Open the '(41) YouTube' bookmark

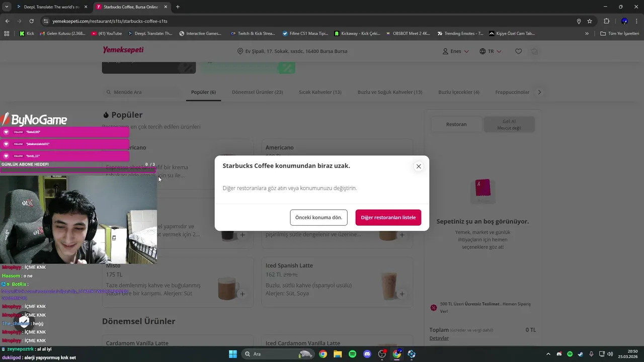tap(107, 34)
